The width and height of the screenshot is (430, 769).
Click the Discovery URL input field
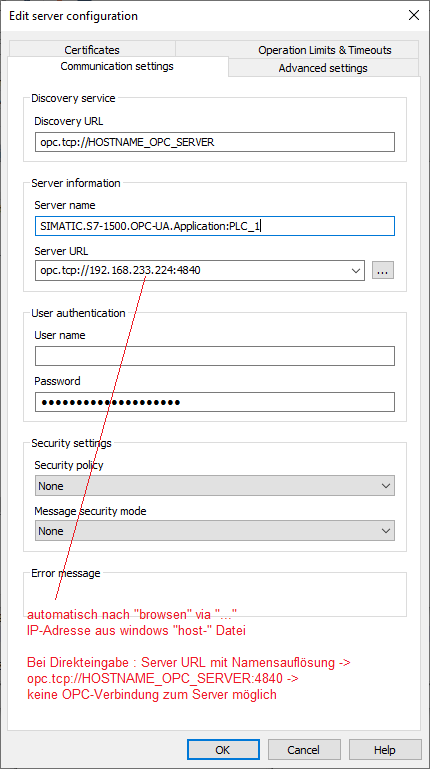tap(215, 143)
